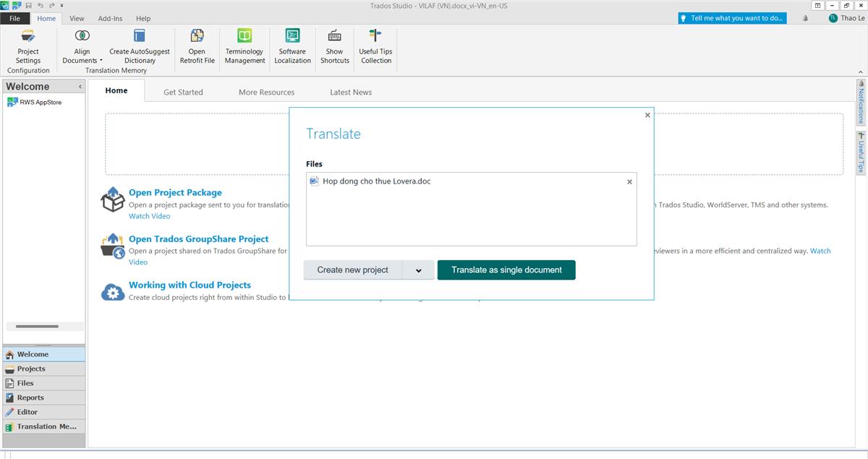Open the quick access toolbar customize arrow

tap(61, 6)
